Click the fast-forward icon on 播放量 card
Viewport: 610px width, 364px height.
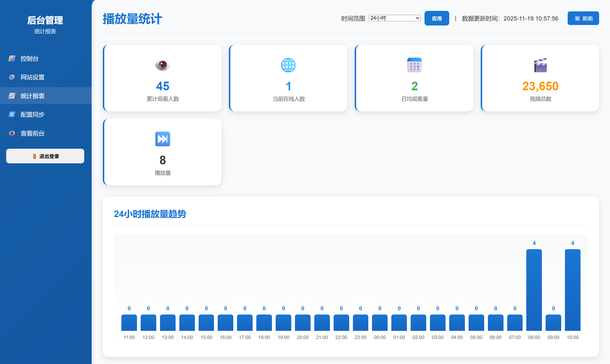pyautogui.click(x=162, y=139)
